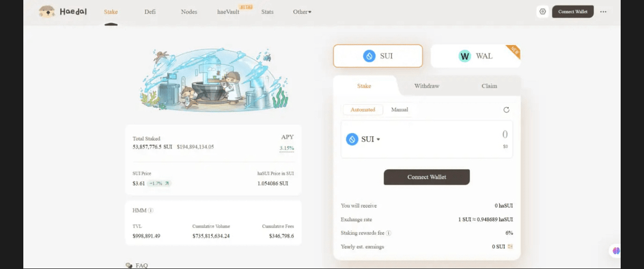Switch to the Stake panel tab
Screen dimensions: 644x269
click(x=364, y=86)
